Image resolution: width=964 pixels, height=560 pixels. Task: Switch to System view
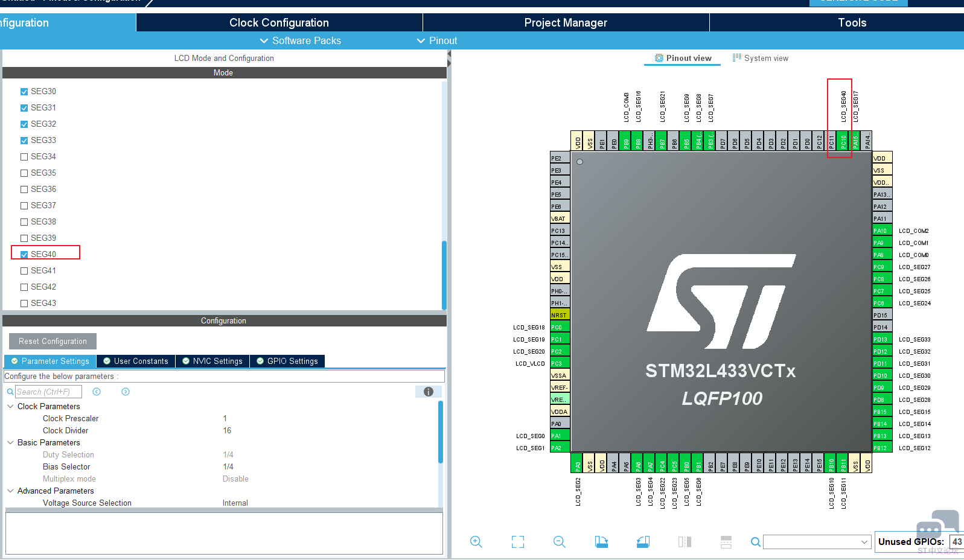pos(761,58)
